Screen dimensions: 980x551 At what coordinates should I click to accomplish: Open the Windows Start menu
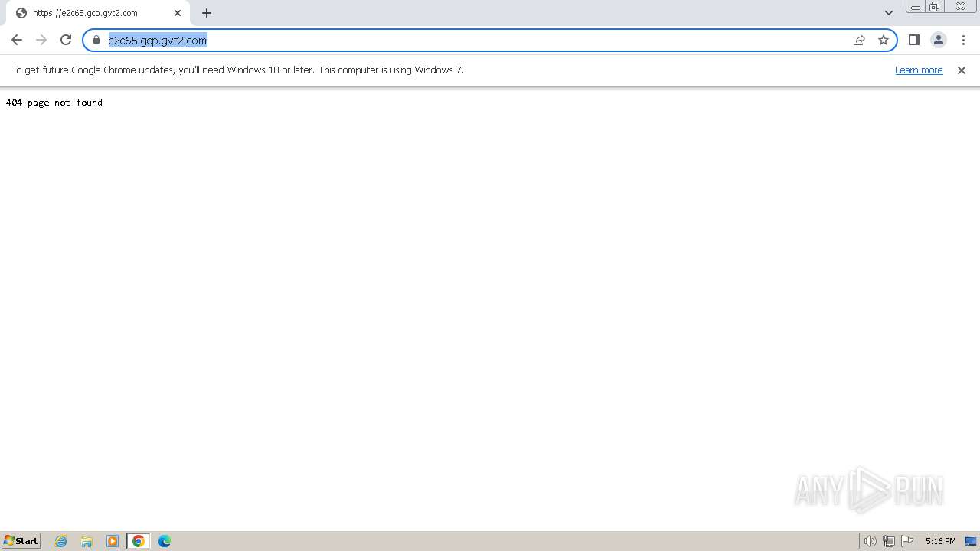tap(21, 541)
